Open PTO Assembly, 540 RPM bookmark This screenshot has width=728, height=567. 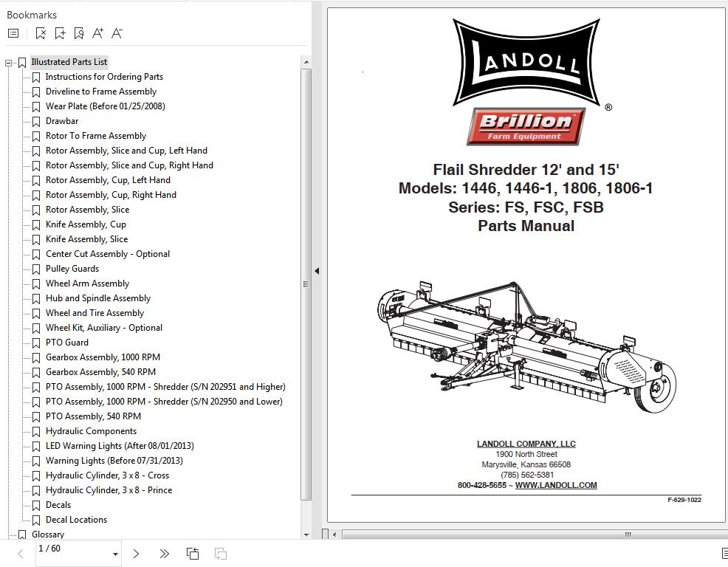point(93,416)
